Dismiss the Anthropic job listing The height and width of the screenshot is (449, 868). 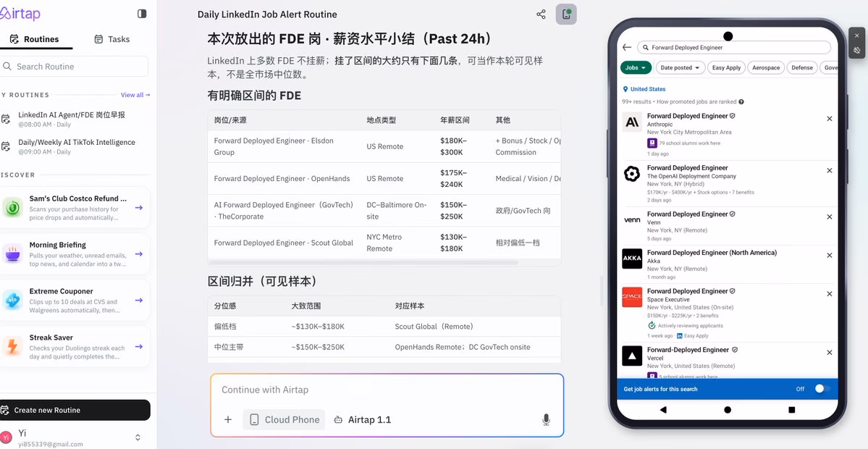point(829,119)
